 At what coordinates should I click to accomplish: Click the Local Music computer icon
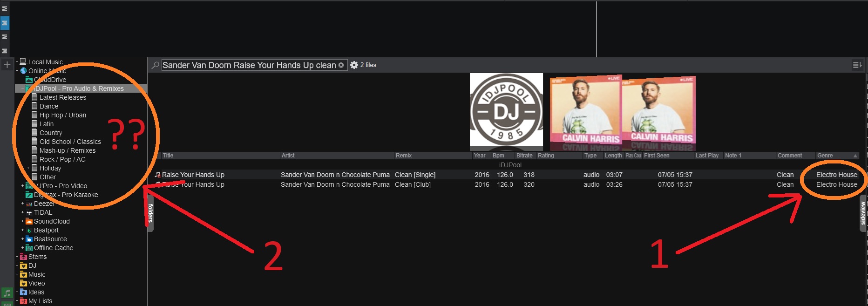[x=23, y=61]
